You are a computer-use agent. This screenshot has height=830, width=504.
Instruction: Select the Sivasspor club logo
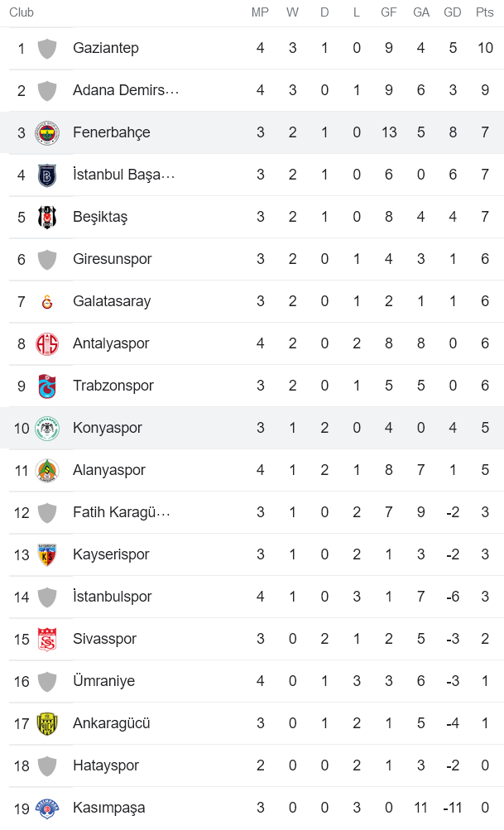coord(47,639)
